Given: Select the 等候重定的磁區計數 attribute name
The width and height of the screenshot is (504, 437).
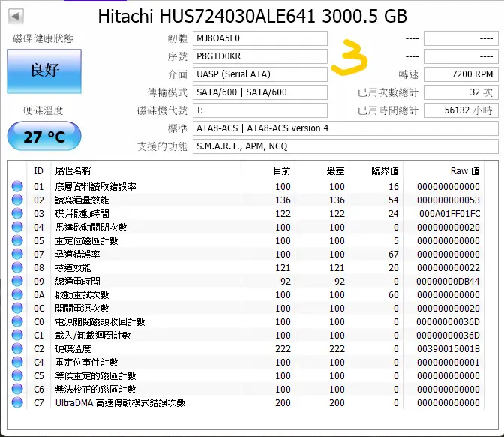Looking at the screenshot, I should pos(95,376).
